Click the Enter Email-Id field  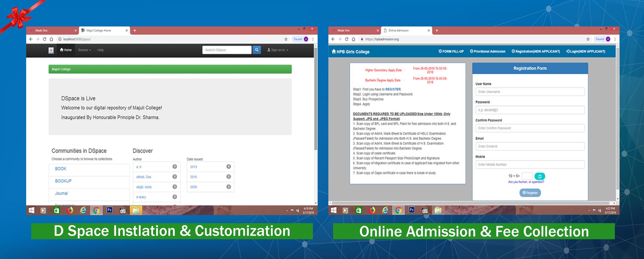[x=530, y=146]
